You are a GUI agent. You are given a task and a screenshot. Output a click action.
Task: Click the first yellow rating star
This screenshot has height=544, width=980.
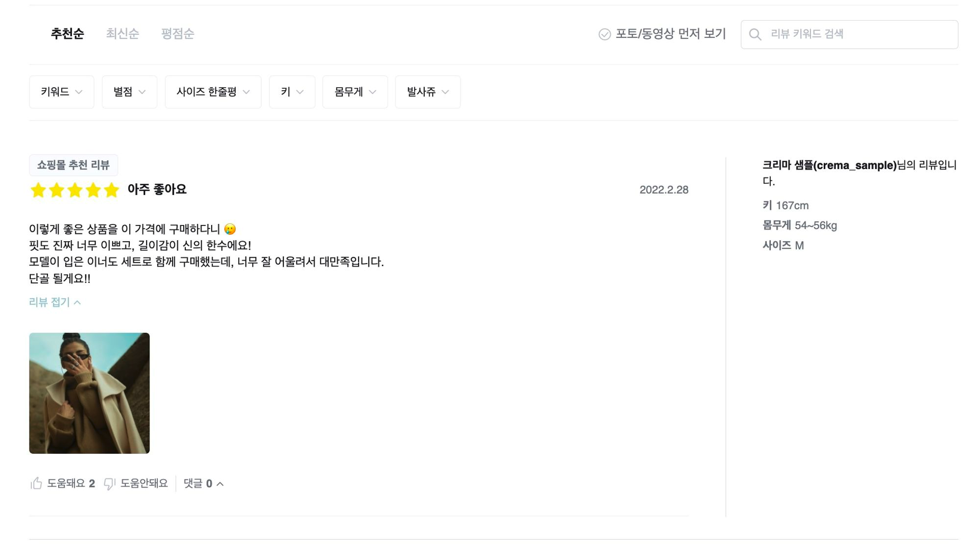[38, 190]
